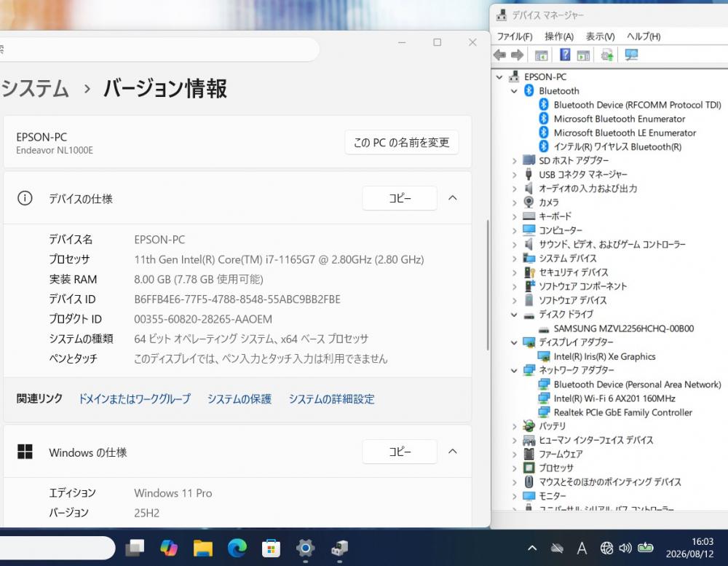Select オーディオの入力および出力 category
The height and width of the screenshot is (566, 728).
(x=587, y=189)
